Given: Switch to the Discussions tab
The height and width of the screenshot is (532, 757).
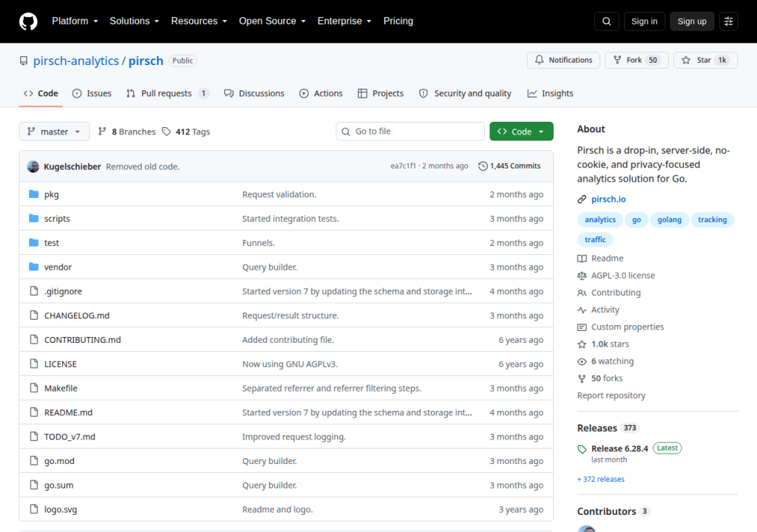Looking at the screenshot, I should 254,93.
